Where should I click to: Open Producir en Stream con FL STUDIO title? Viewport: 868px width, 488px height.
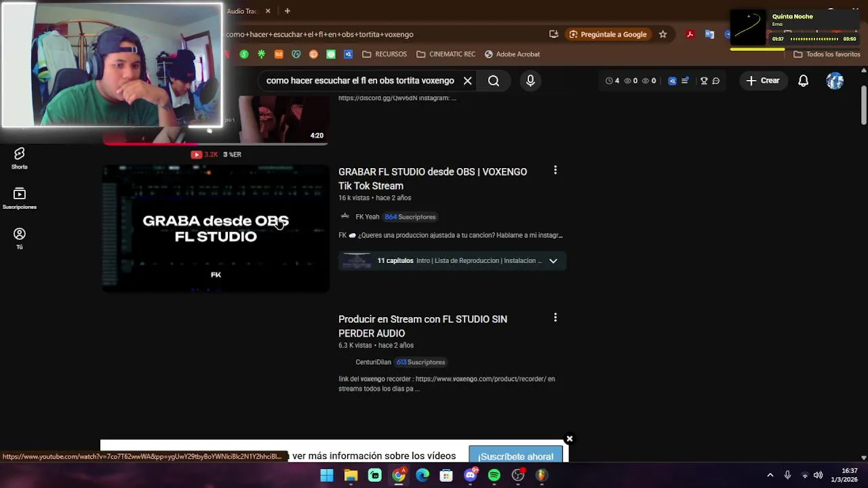(422, 326)
